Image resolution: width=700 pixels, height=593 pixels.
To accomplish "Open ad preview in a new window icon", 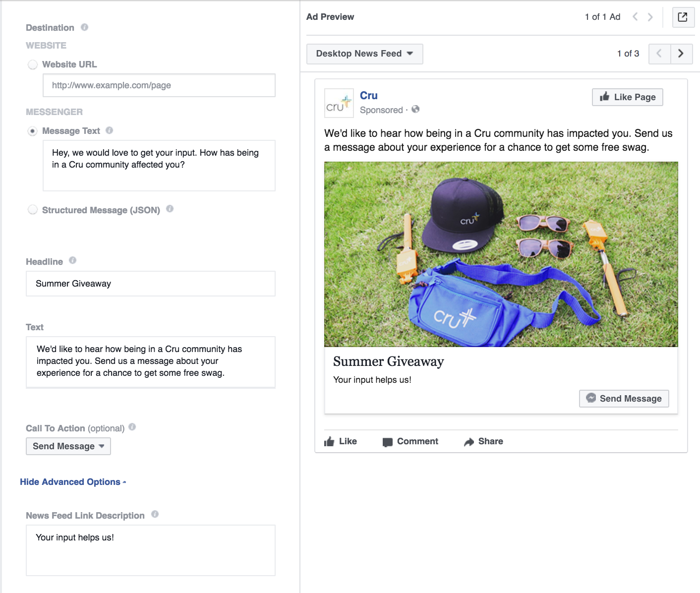I will pos(683,17).
